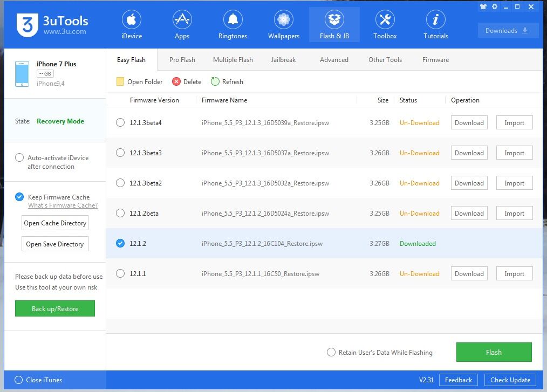Select firmware 12.1.3beta2 radio button
Screen dimensions: 547x392
pos(120,183)
